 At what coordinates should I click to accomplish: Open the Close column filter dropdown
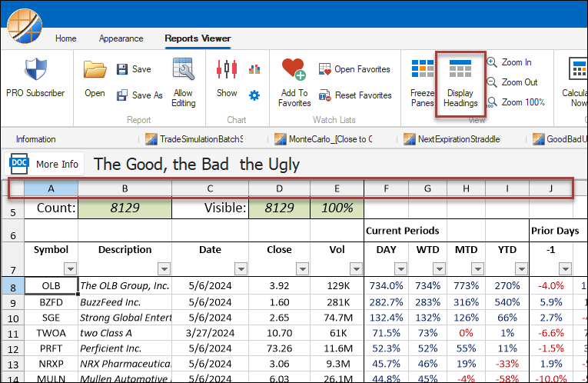click(x=302, y=268)
